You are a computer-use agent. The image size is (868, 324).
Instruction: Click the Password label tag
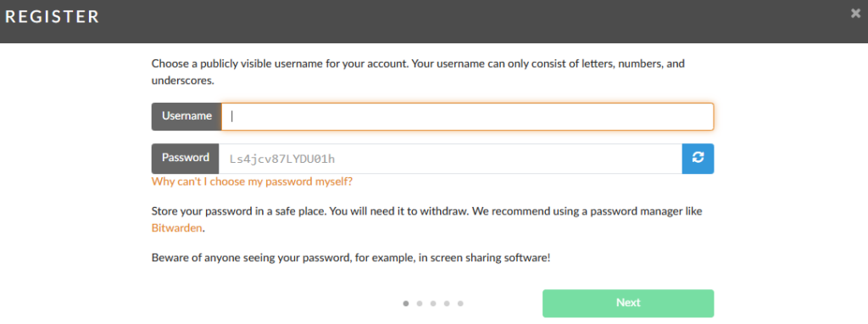[x=186, y=159]
